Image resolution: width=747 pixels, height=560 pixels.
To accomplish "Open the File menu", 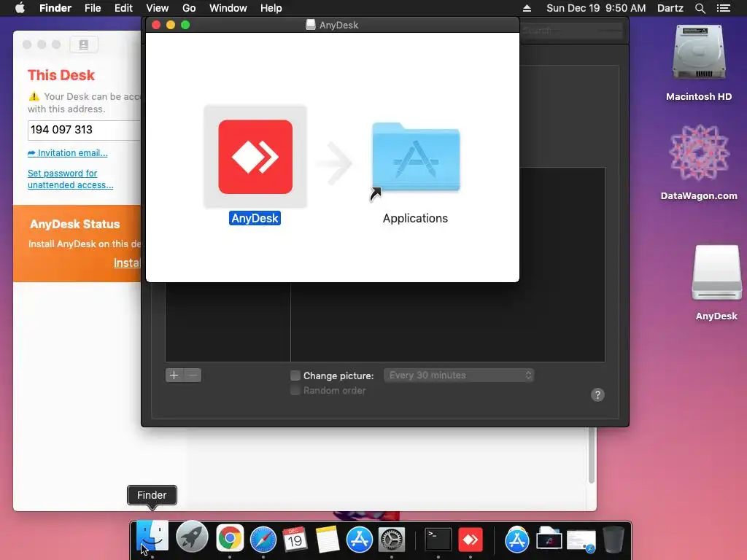I will pos(93,8).
